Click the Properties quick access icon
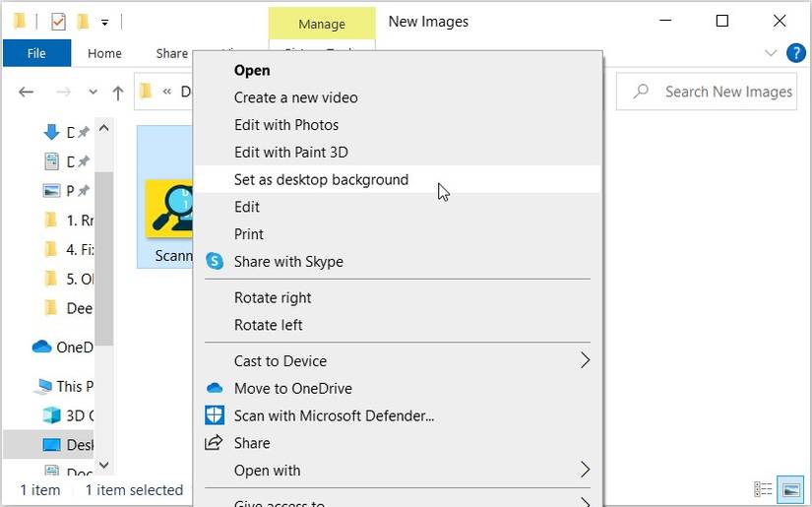 pos(58,22)
